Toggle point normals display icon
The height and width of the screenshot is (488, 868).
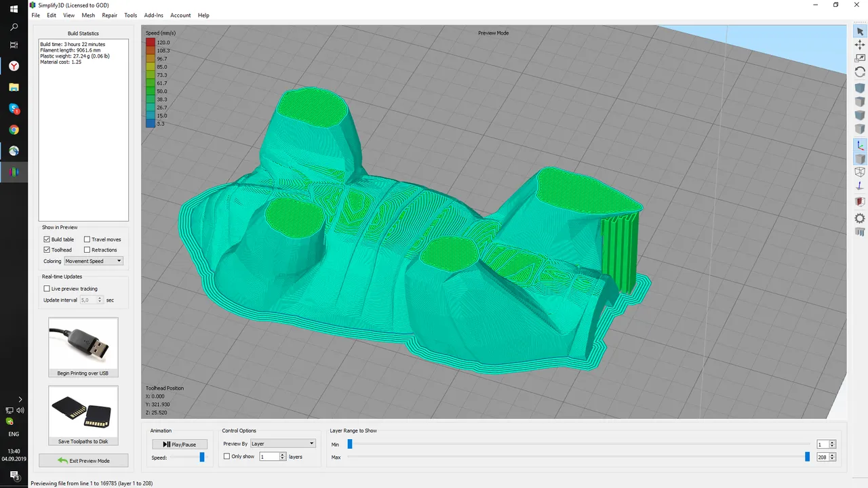point(860,186)
